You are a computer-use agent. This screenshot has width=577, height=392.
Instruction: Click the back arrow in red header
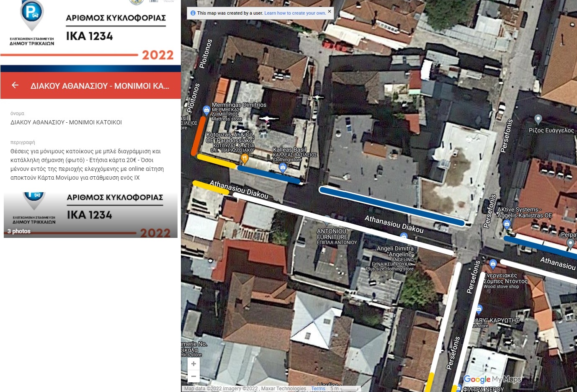15,85
